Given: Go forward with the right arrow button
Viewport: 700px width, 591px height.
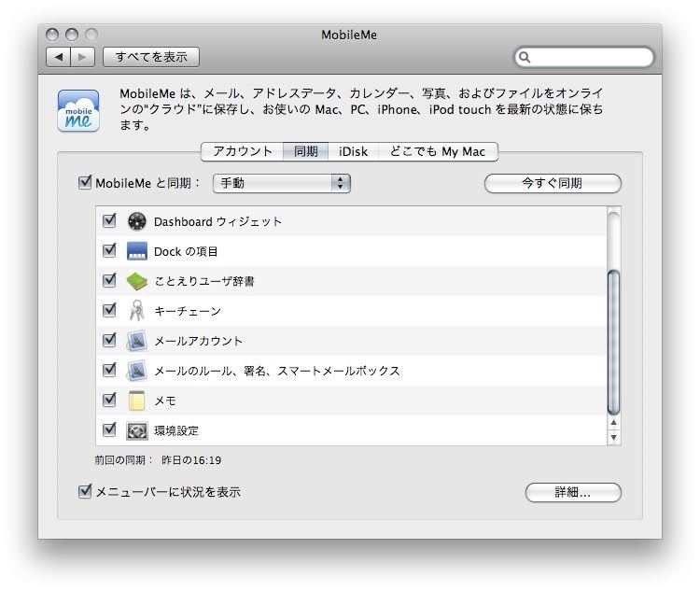Looking at the screenshot, I should coord(82,57).
